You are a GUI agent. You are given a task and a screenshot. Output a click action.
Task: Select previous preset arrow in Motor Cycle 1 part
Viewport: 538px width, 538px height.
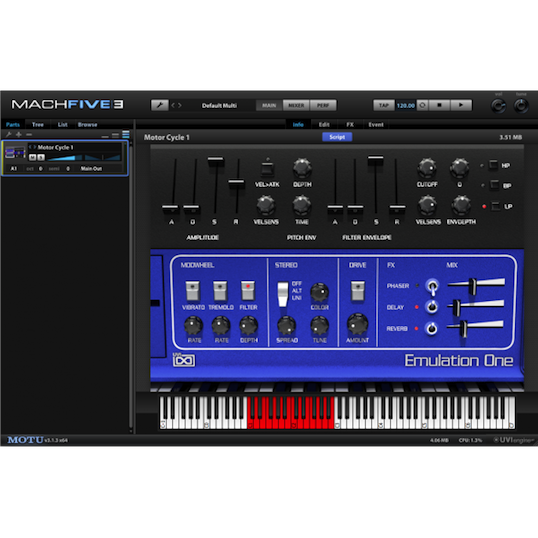pyautogui.click(x=30, y=147)
